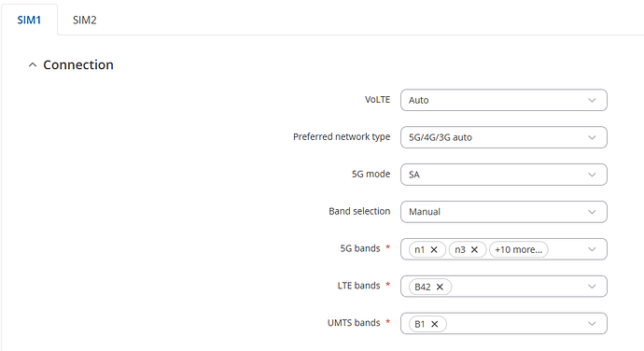The image size is (644, 351).
Task: Click the Connection section heading
Action: point(78,65)
